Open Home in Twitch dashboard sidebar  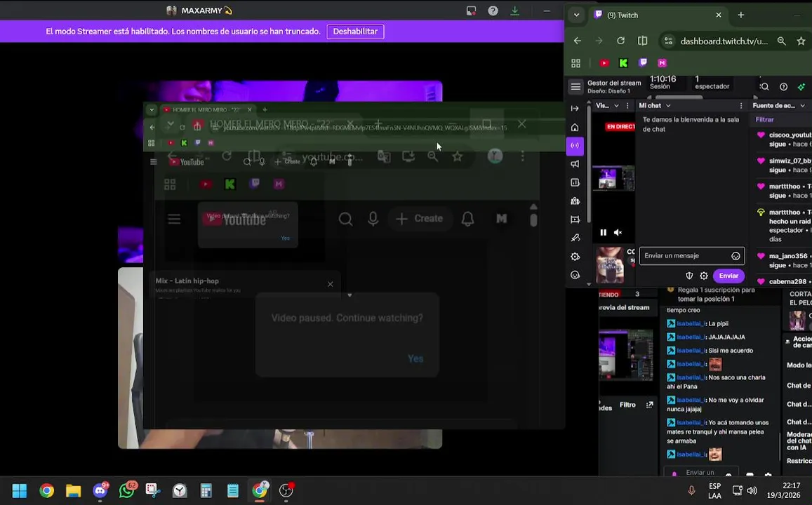click(575, 127)
